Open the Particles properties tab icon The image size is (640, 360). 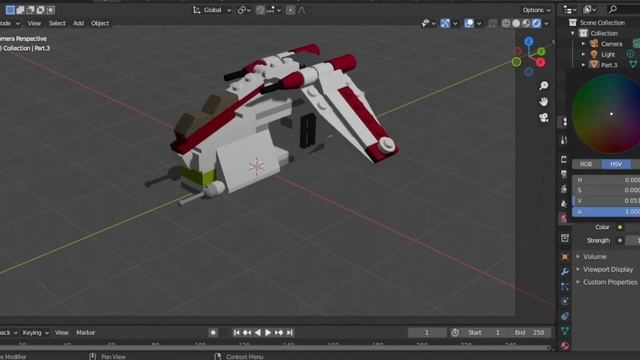pyautogui.click(x=565, y=287)
